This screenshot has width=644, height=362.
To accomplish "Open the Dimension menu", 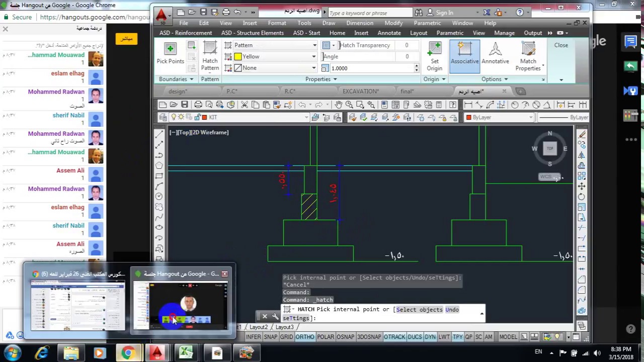I will 360,23.
